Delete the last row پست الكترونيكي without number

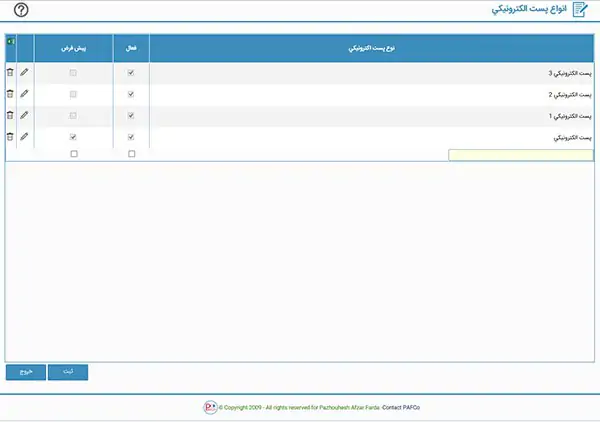(10, 136)
